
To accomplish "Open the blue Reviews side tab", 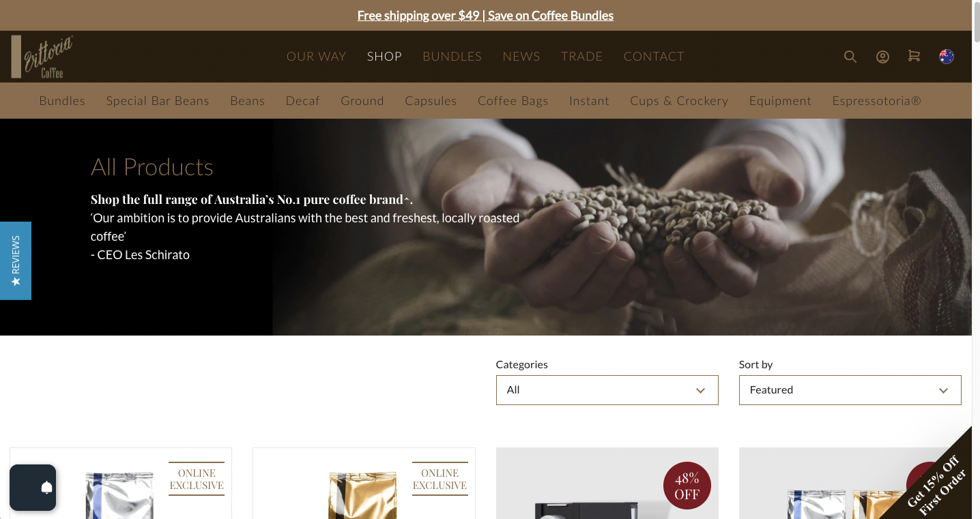I will pos(16,261).
